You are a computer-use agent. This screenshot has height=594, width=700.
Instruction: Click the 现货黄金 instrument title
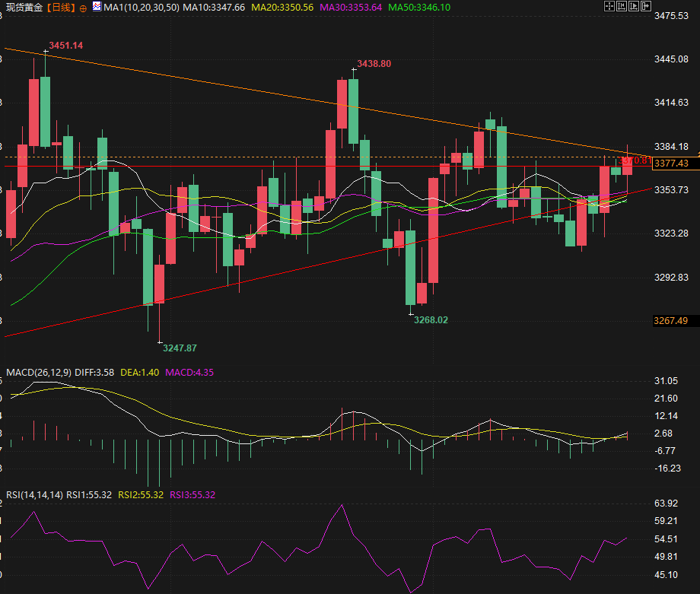[x=24, y=8]
